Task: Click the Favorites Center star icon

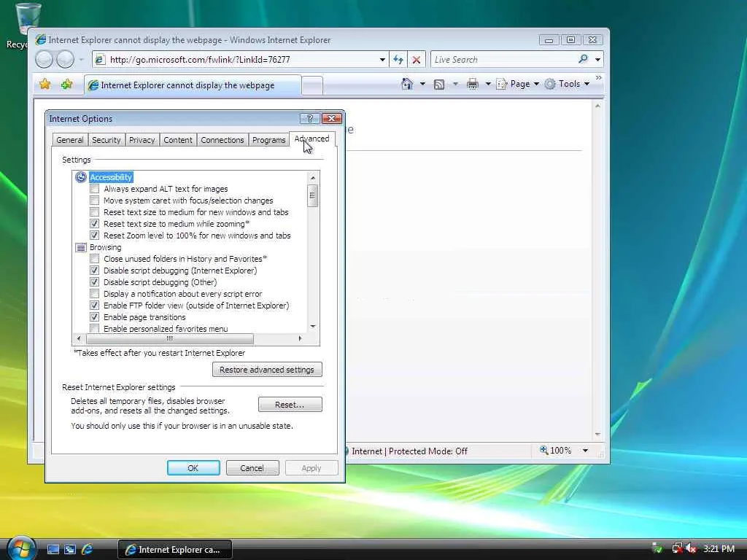Action: click(x=44, y=85)
